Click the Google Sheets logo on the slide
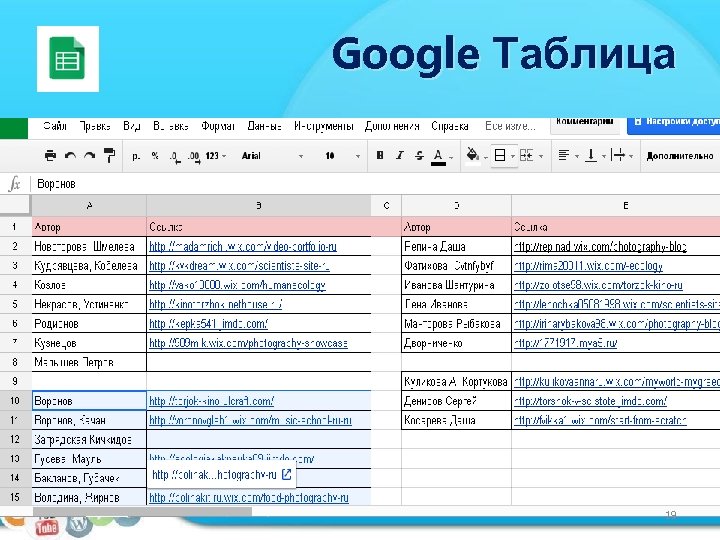The width and height of the screenshot is (720, 540). click(68, 59)
